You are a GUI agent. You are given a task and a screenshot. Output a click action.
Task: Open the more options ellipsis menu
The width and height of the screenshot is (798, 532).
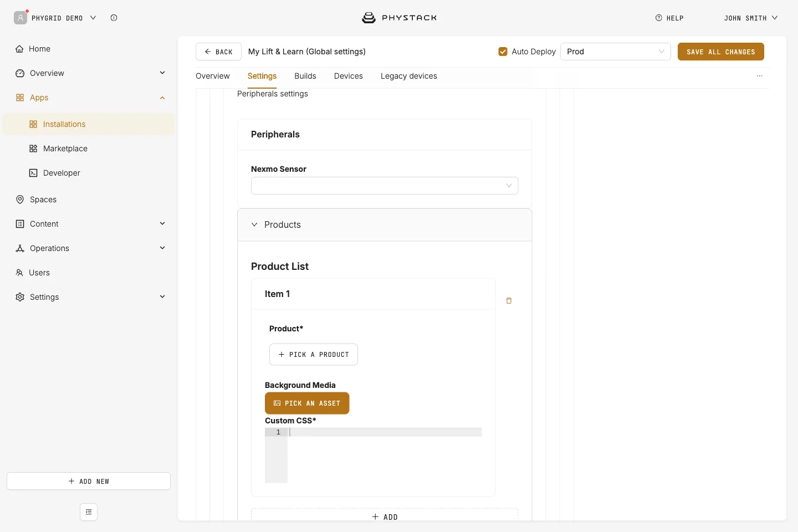[760, 76]
